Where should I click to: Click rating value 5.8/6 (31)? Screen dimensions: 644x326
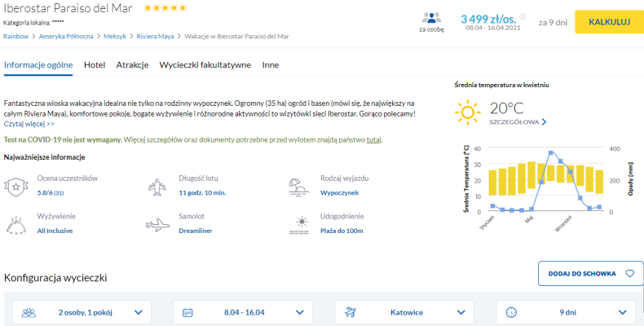51,192
